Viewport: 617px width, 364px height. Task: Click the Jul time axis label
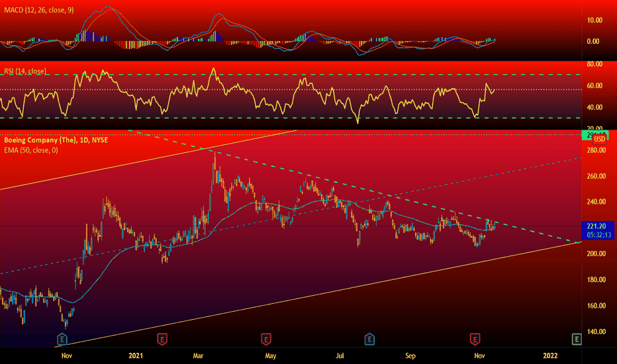(x=340, y=356)
